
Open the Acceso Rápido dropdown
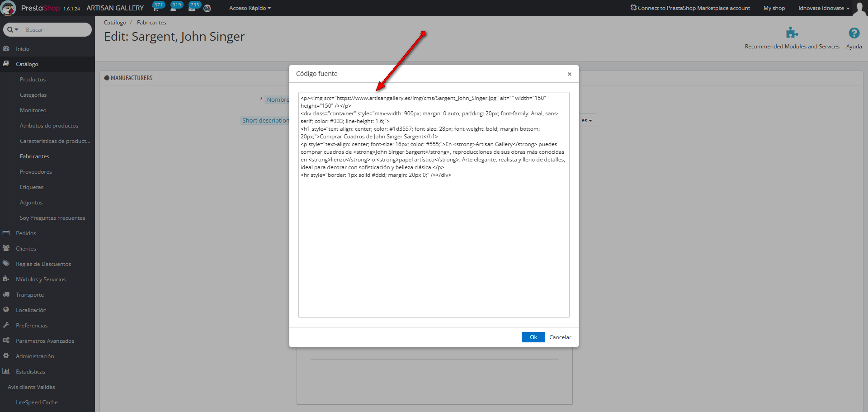coord(250,8)
